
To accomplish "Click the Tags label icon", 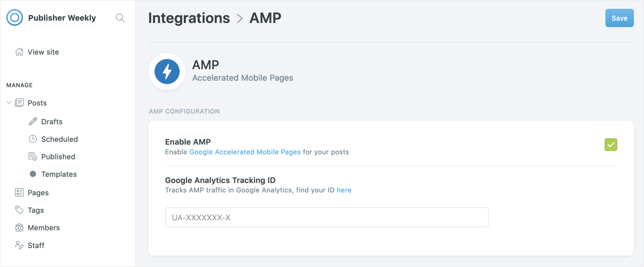I will (19, 210).
